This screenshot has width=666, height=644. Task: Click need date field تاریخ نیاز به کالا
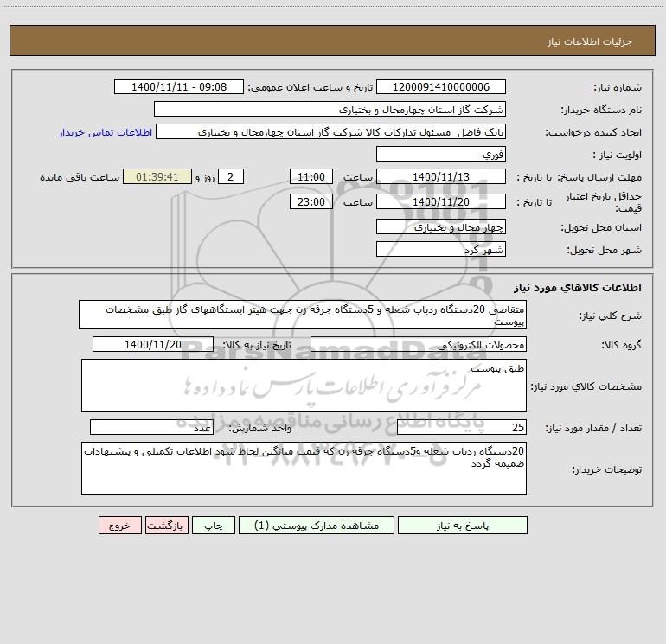click(x=153, y=344)
